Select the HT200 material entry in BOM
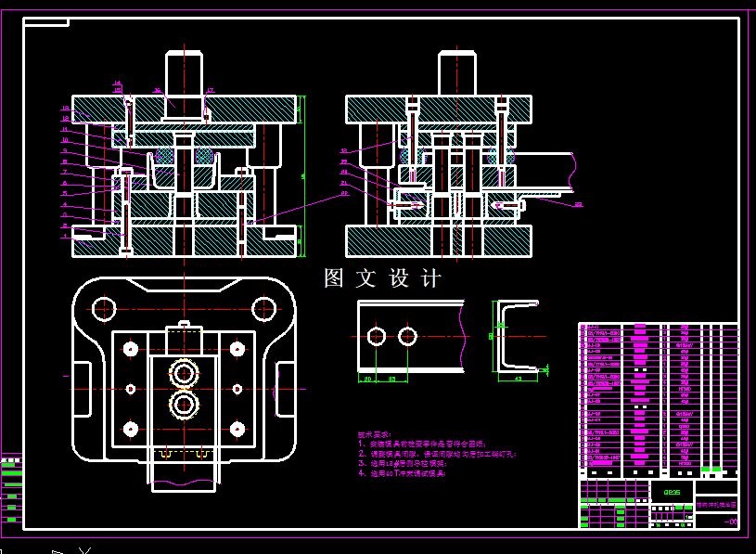This screenshot has width=756, height=554. (x=685, y=389)
